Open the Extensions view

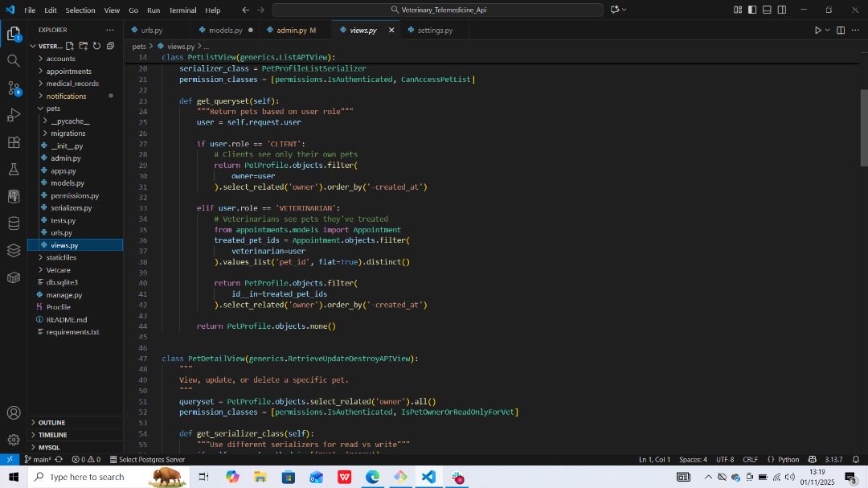click(x=13, y=141)
